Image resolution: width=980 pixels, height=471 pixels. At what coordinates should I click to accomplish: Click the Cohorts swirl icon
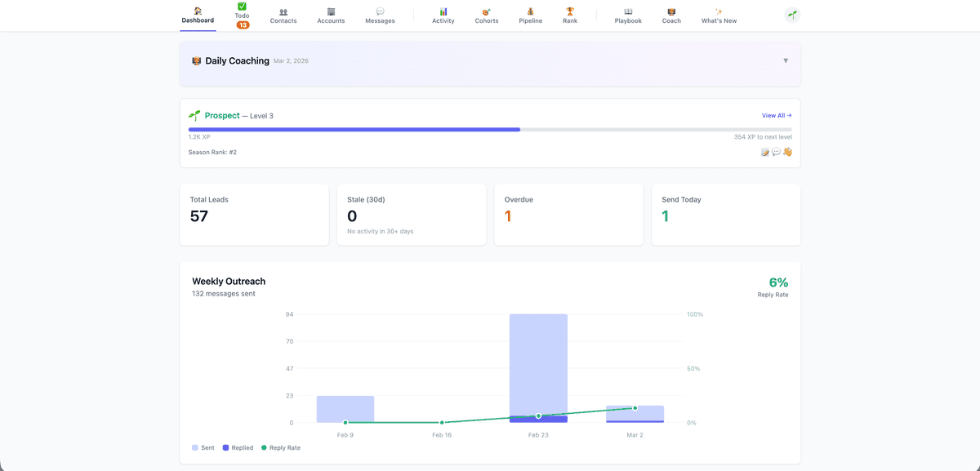(486, 13)
